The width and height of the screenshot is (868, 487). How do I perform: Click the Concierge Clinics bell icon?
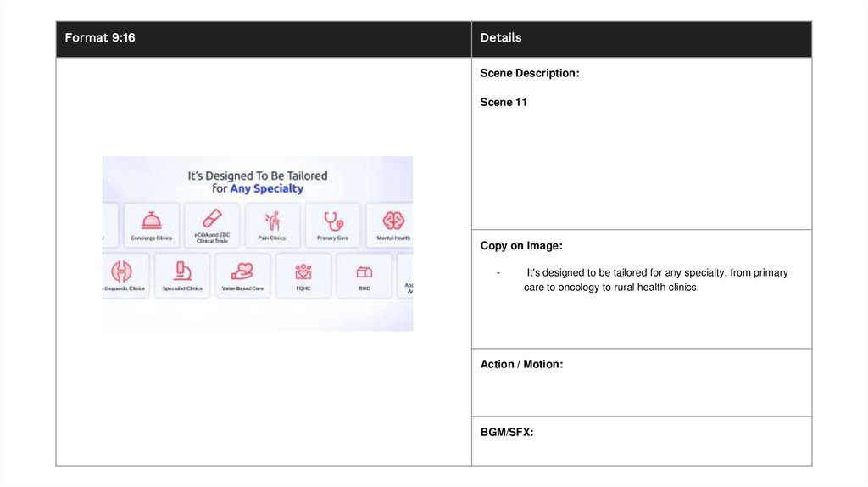pos(151,221)
